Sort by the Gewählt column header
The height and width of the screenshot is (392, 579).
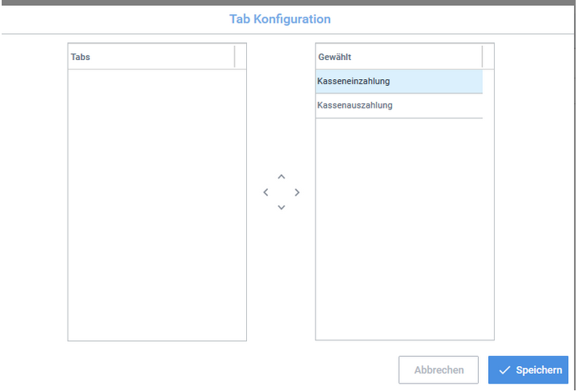pos(398,57)
